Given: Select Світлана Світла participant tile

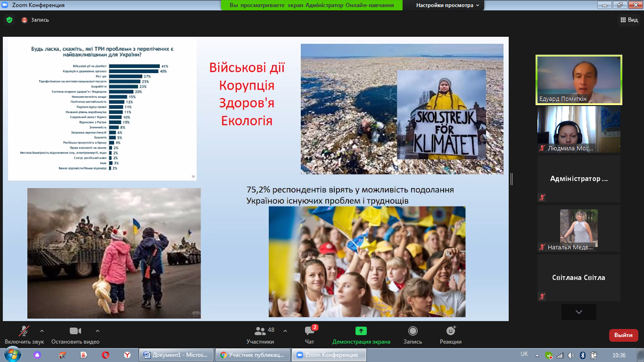Looking at the screenshot, I should tap(578, 278).
